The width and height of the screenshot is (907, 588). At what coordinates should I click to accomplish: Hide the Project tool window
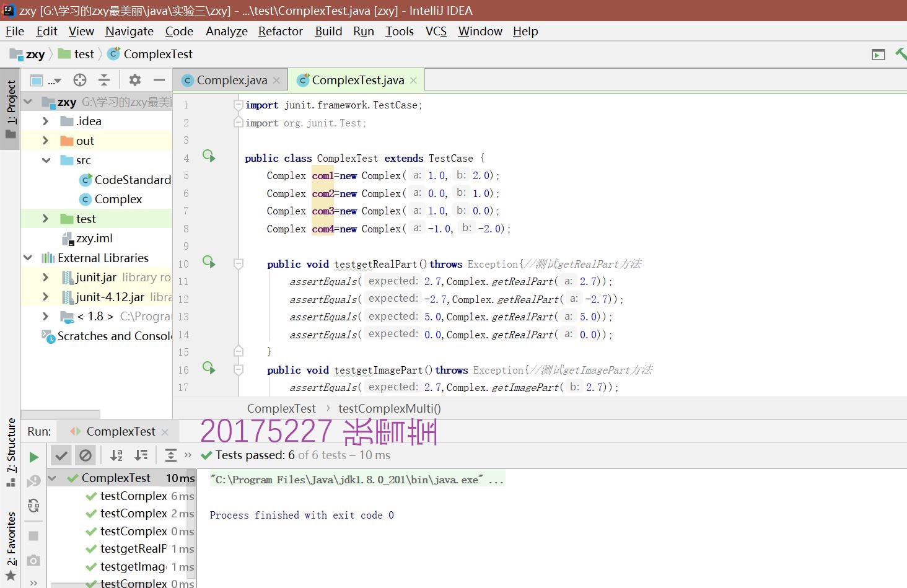(x=159, y=80)
